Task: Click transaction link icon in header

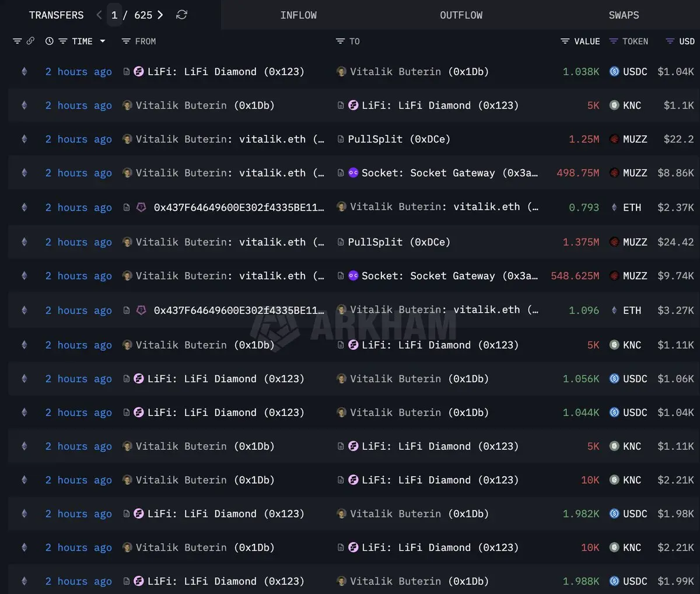Action: click(30, 41)
